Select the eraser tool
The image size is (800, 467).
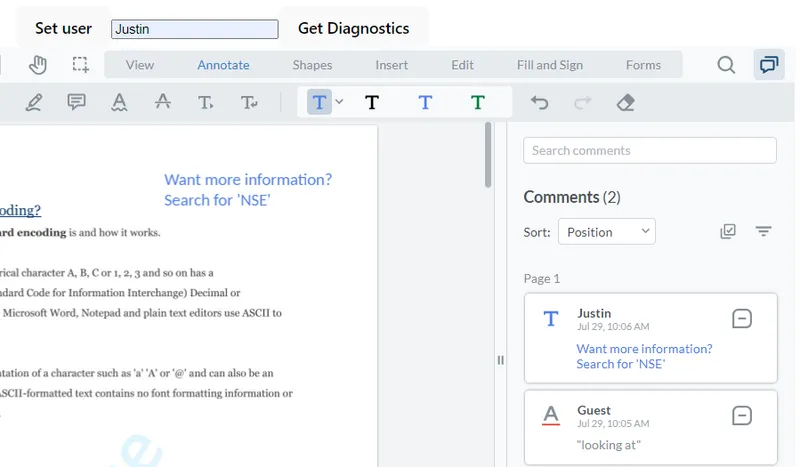[626, 103]
